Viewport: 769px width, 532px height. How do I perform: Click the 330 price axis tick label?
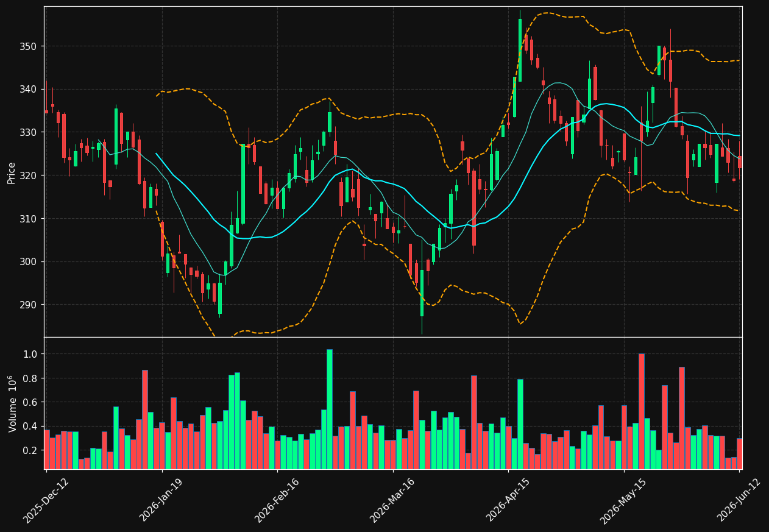(29, 132)
